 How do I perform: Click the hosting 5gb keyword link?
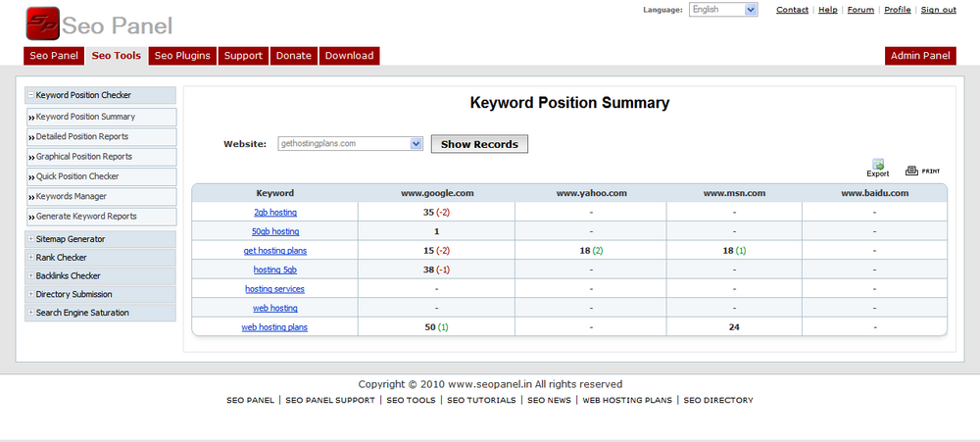tap(275, 270)
